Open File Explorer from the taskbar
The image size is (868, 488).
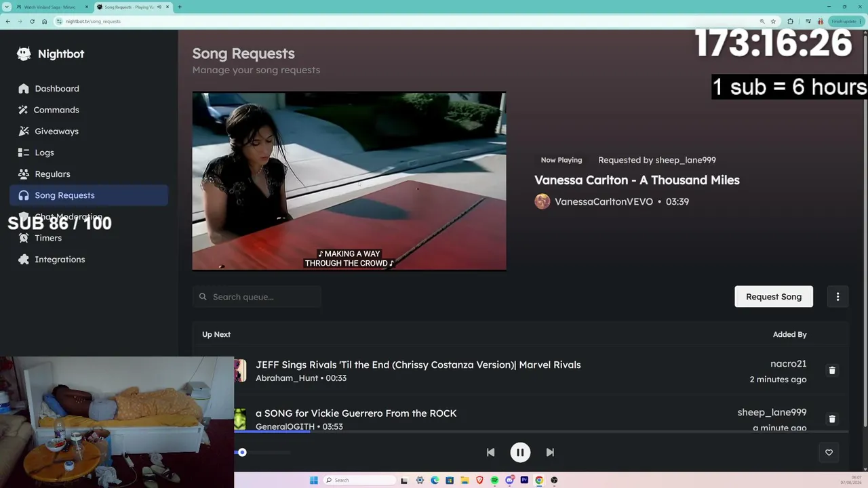tap(465, 480)
